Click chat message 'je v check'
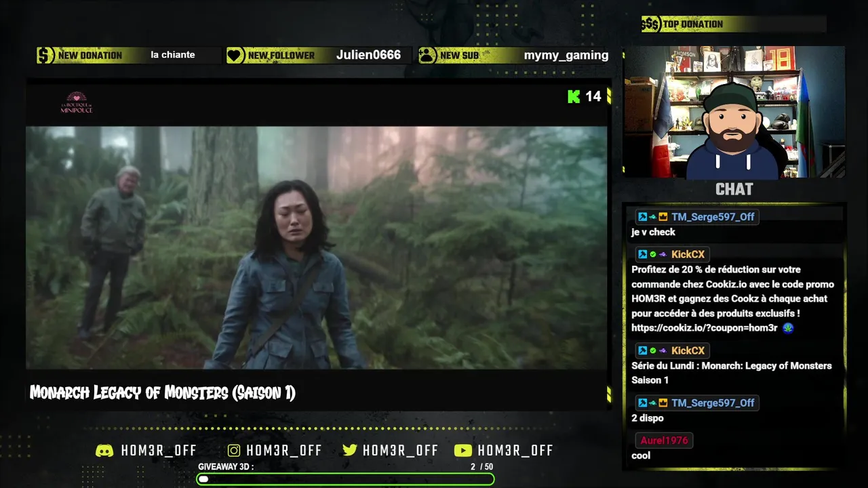Image resolution: width=868 pixels, height=488 pixels. 653,232
